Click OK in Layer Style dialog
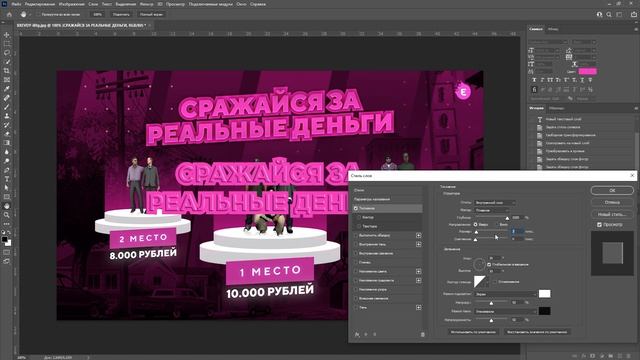Viewport: 640px width, 360px height. 612,190
